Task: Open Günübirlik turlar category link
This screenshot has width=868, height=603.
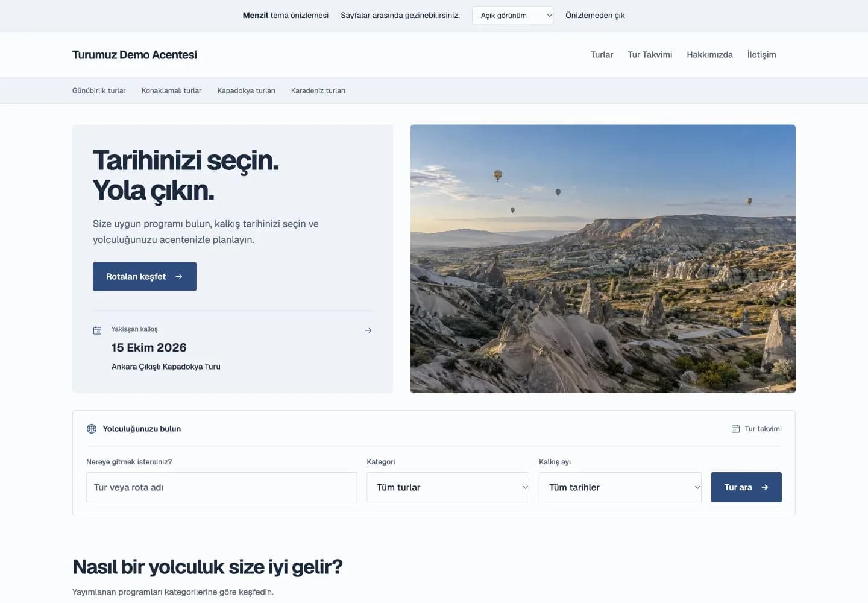Action: 99,90
